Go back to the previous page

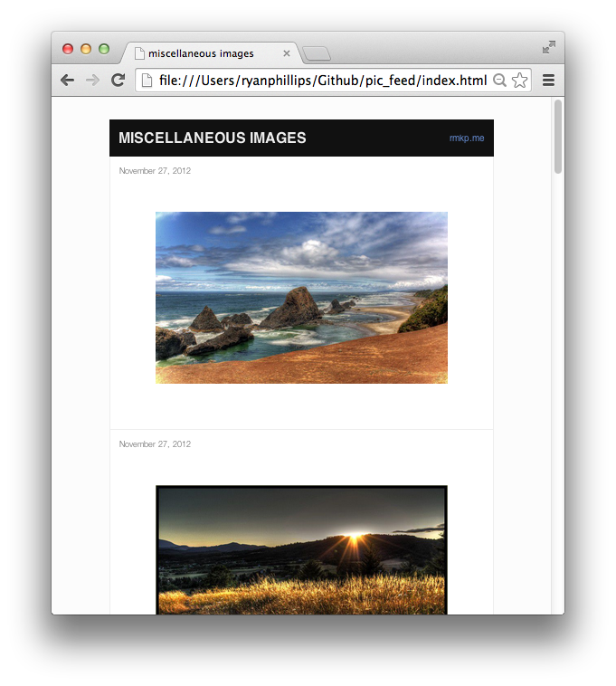tap(67, 81)
